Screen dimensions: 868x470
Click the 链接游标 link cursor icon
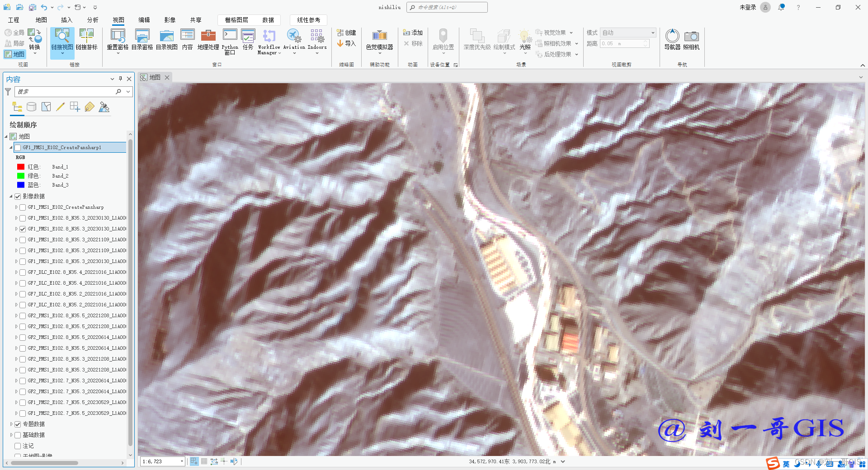[x=86, y=36]
